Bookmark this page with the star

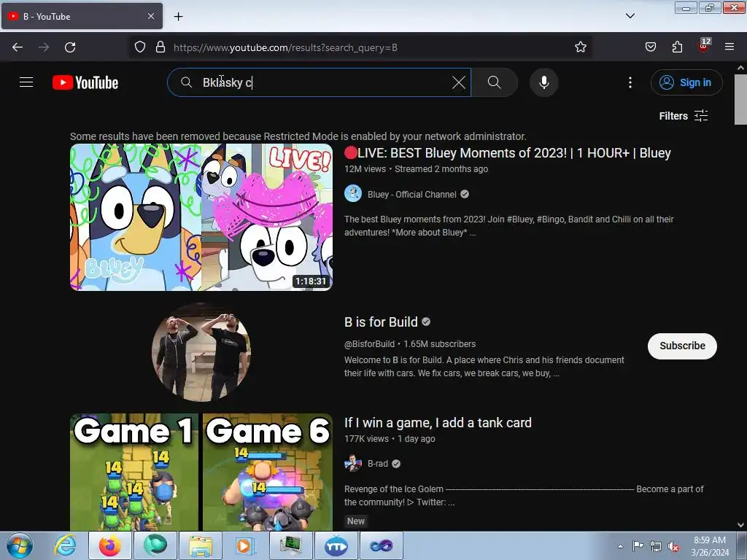click(x=580, y=47)
